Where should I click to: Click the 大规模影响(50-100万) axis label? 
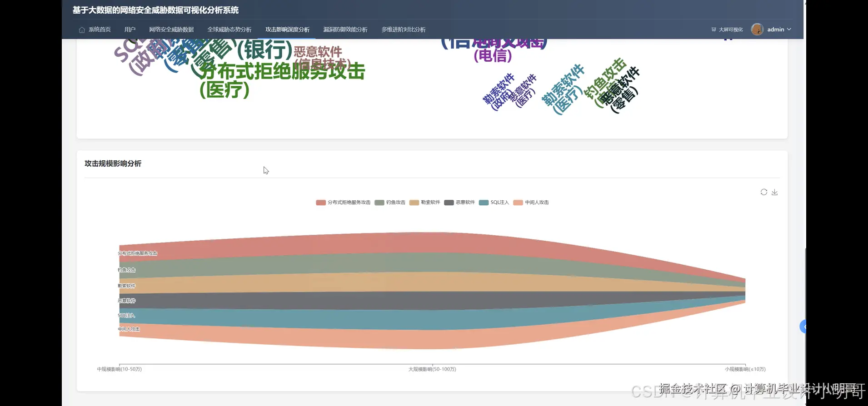tap(432, 369)
